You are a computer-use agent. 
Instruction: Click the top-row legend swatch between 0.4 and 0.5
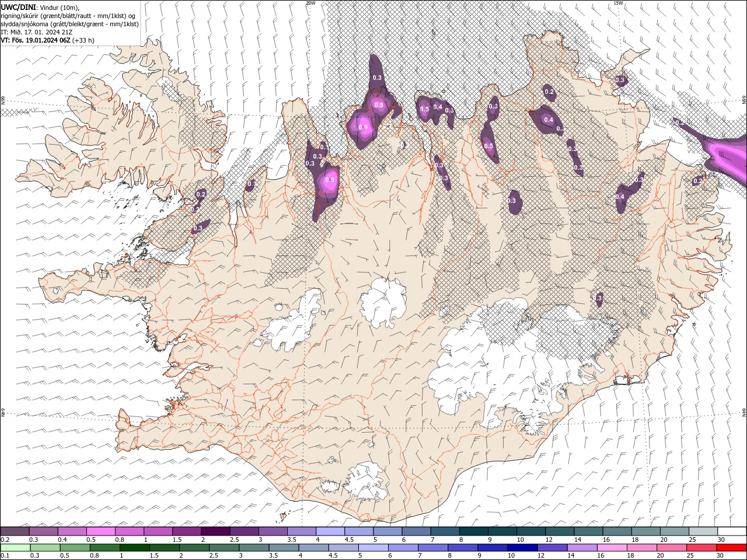click(72, 531)
